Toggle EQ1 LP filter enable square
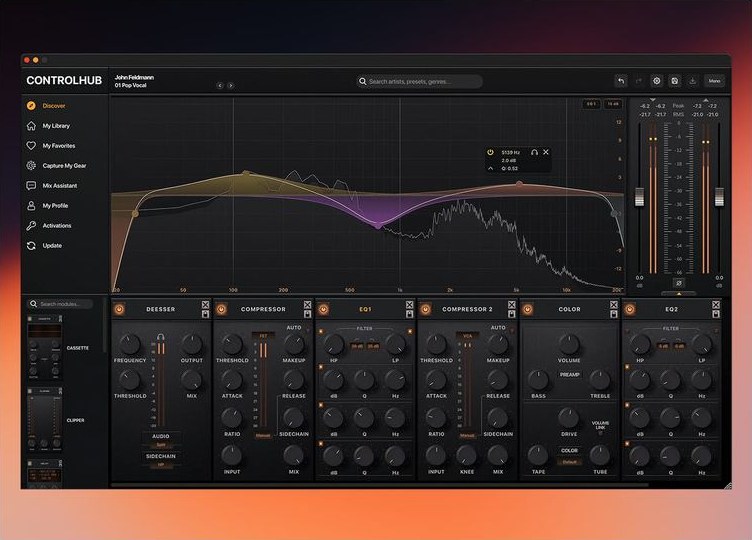 coord(410,331)
